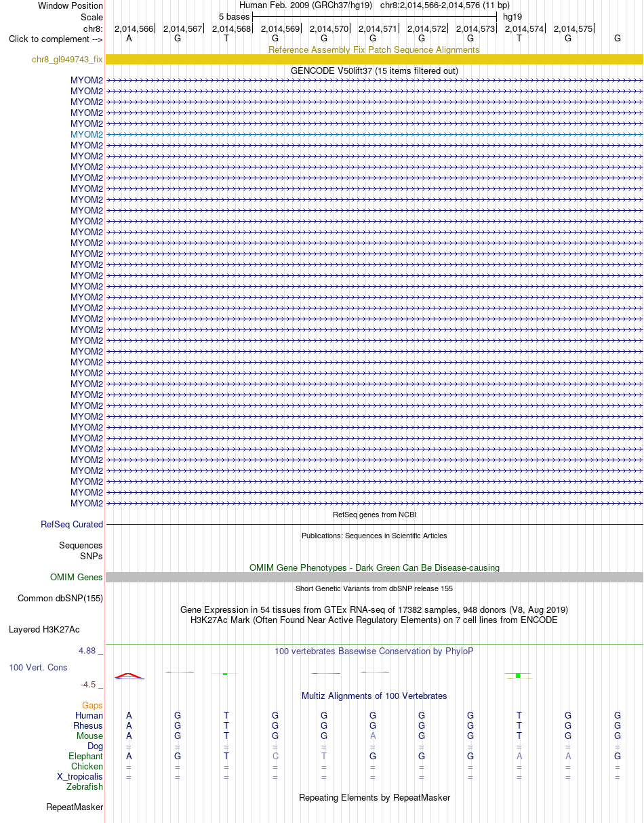Click the SNPs track label
This screenshot has width=644, height=823.
[92, 556]
